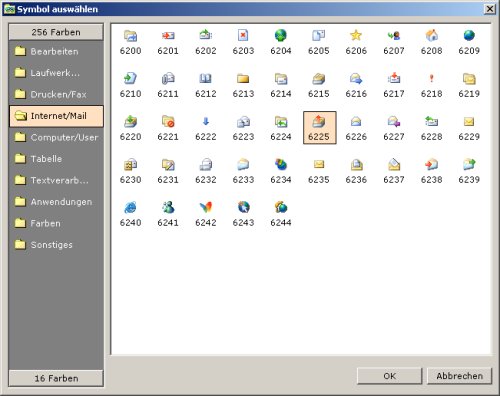Select the yellow envelope icon 6229
This screenshot has width=500, height=396.
click(x=469, y=121)
